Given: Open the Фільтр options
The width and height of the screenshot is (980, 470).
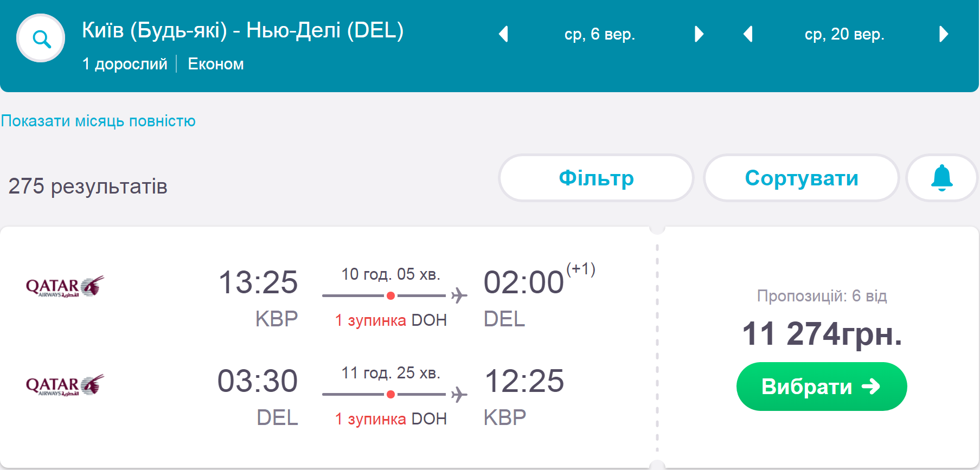Looking at the screenshot, I should (x=596, y=178).
